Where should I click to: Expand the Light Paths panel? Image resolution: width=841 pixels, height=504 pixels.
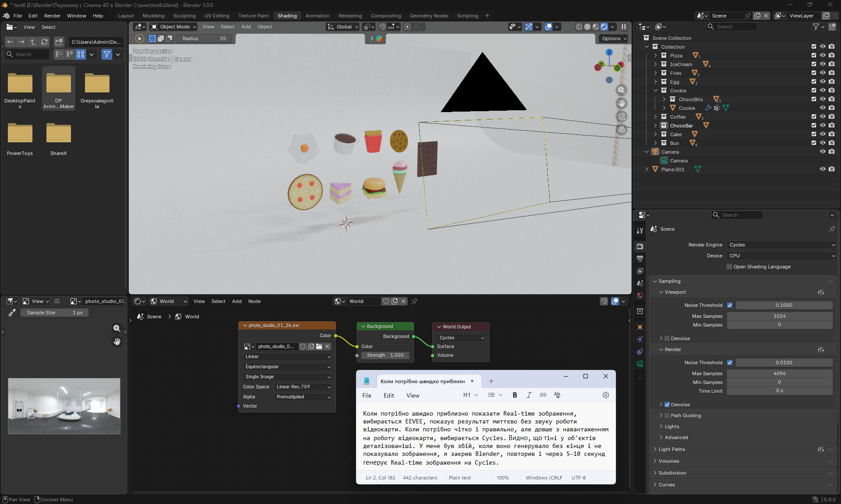(671, 449)
